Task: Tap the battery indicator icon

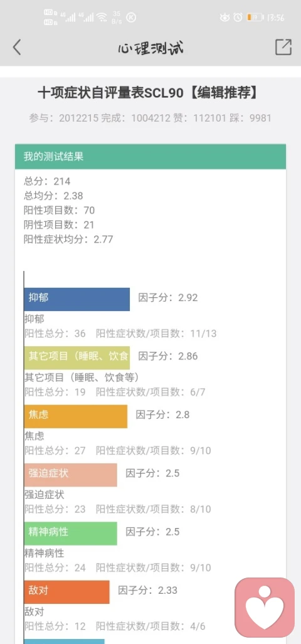Action: (255, 18)
